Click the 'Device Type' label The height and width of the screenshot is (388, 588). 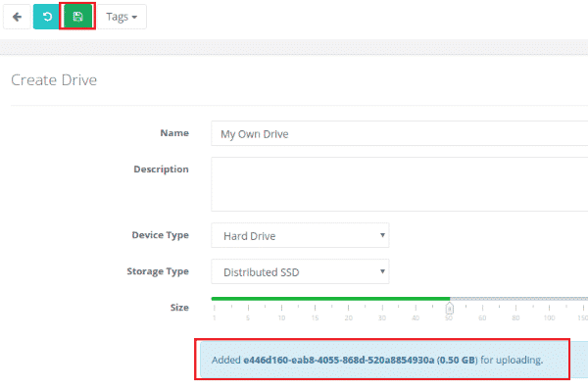point(160,235)
